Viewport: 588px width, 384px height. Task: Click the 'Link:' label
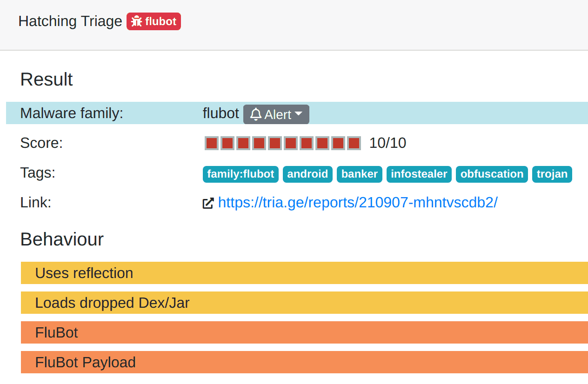click(x=36, y=202)
